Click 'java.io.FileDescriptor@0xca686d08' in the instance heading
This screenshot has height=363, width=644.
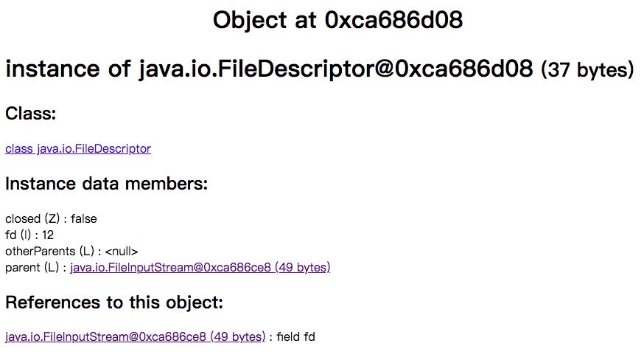tap(336, 70)
